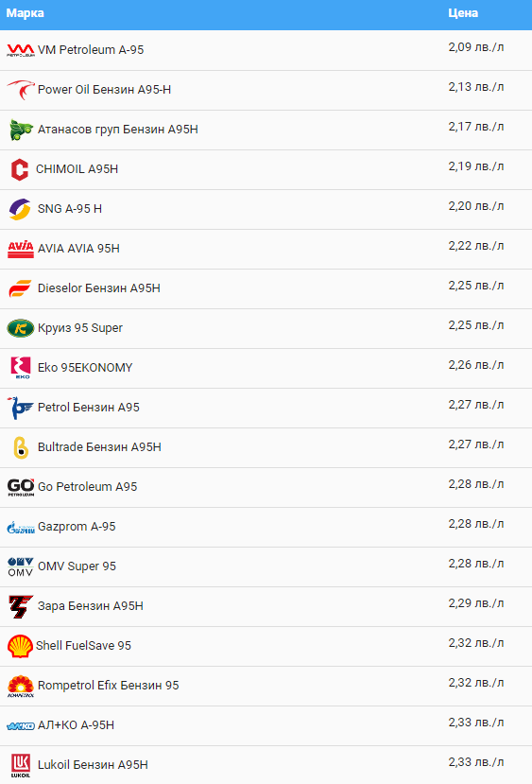Select the green Атанасов груп logo
This screenshot has width=532, height=784.
tap(21, 130)
